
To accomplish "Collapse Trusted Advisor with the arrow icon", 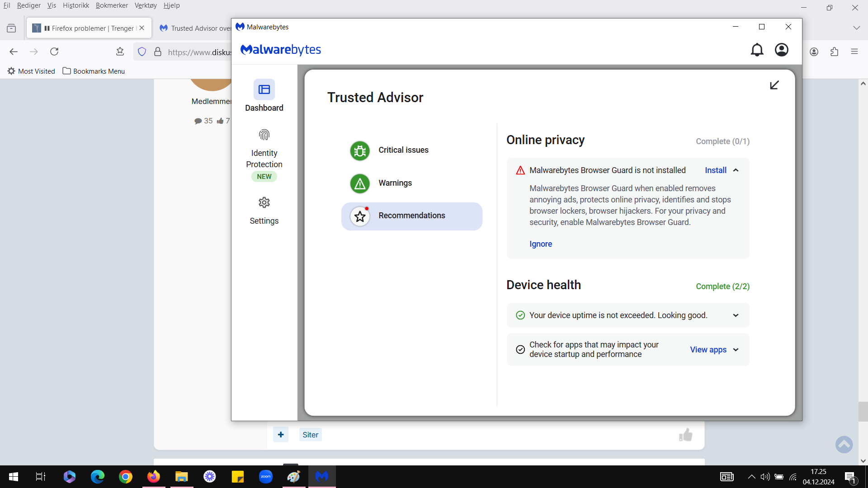I will pyautogui.click(x=774, y=85).
